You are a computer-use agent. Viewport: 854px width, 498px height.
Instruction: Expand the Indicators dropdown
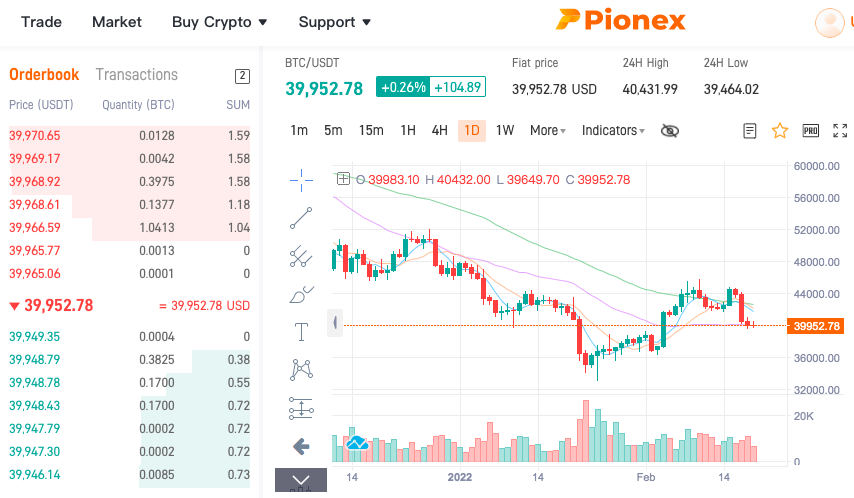coord(613,131)
